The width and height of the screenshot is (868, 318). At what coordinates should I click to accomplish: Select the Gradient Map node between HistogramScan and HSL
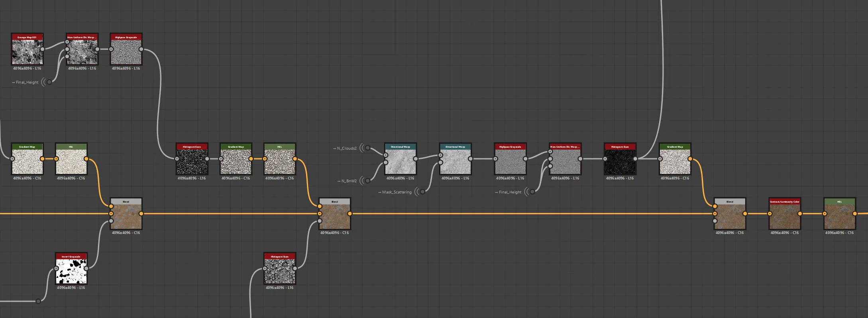236,159
